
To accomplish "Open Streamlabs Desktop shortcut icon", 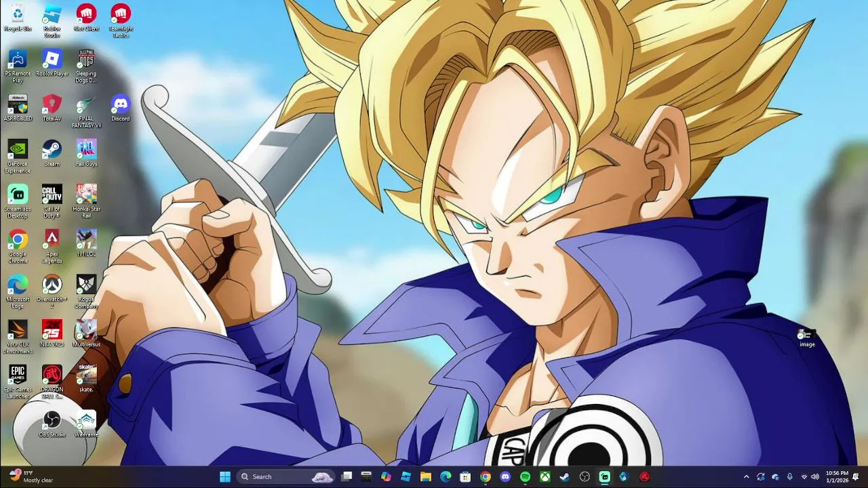I will 18,201.
